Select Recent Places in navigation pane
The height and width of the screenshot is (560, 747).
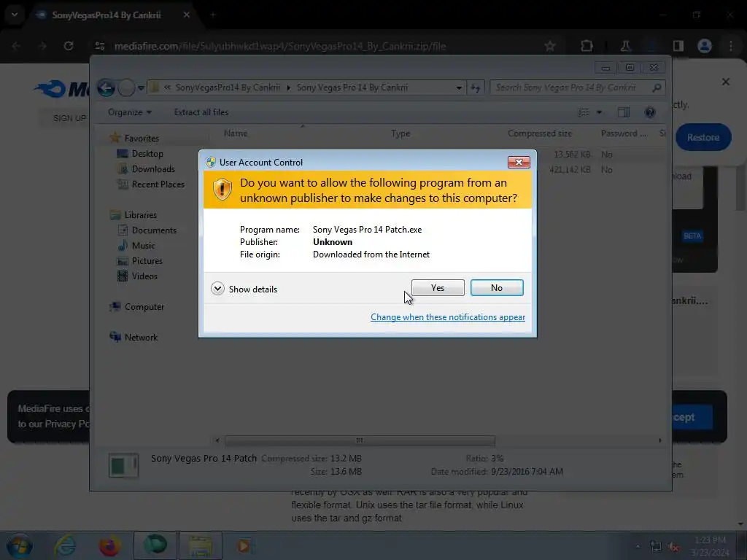coord(158,184)
